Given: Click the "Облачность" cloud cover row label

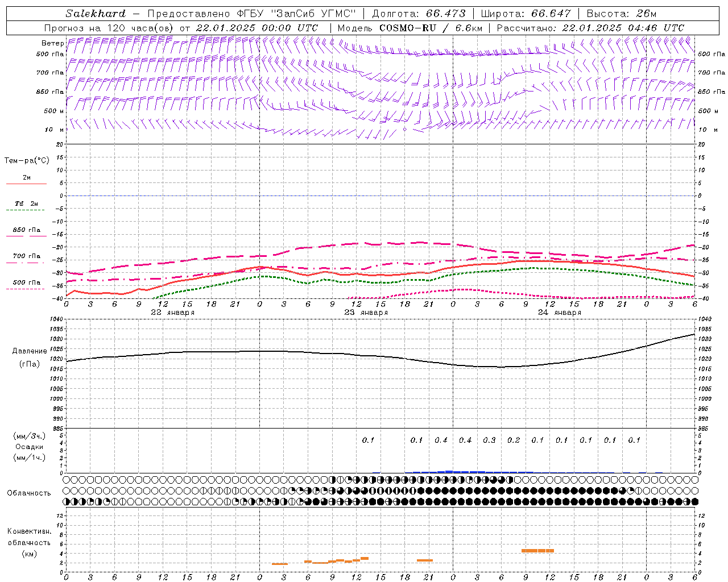Looking at the screenshot, I should (x=29, y=493).
